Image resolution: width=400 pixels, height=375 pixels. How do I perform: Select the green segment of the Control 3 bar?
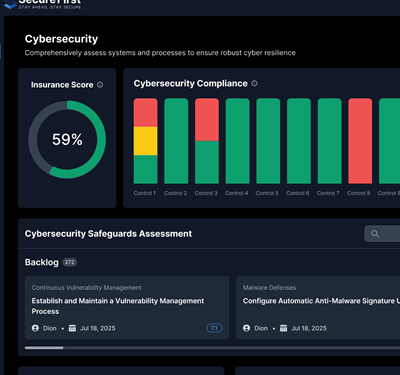pos(207,162)
